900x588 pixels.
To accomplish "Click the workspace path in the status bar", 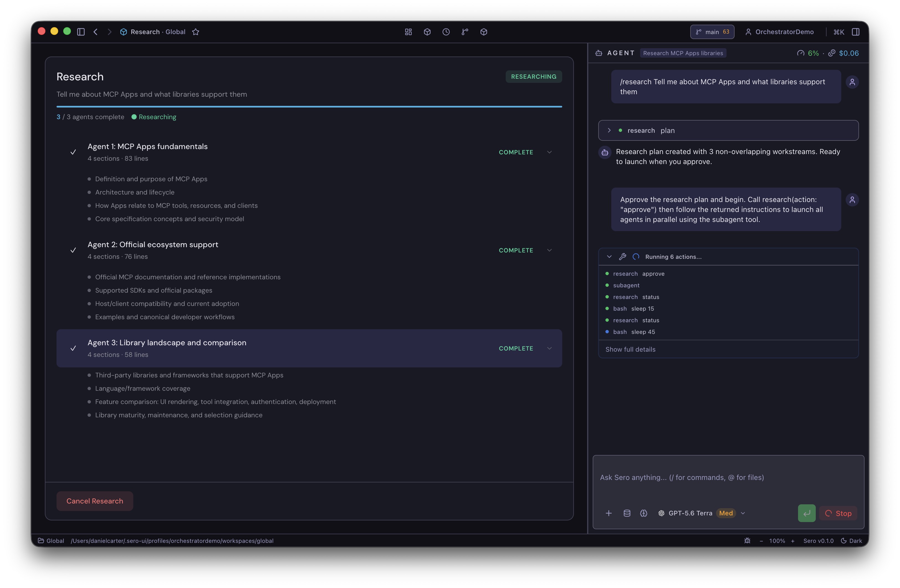I will pyautogui.click(x=172, y=541).
